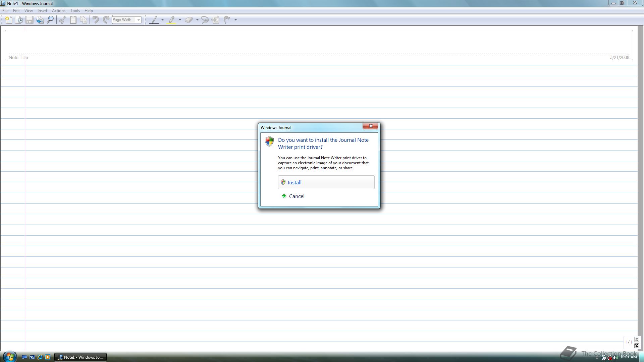Install the Journal Note Writer driver
This screenshot has width=644, height=362.
click(x=326, y=182)
